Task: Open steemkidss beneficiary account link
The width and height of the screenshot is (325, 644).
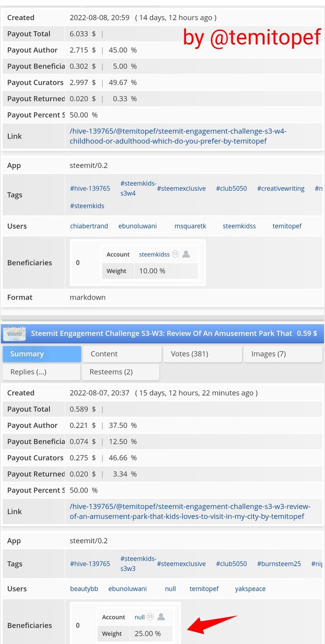Action: (x=154, y=255)
